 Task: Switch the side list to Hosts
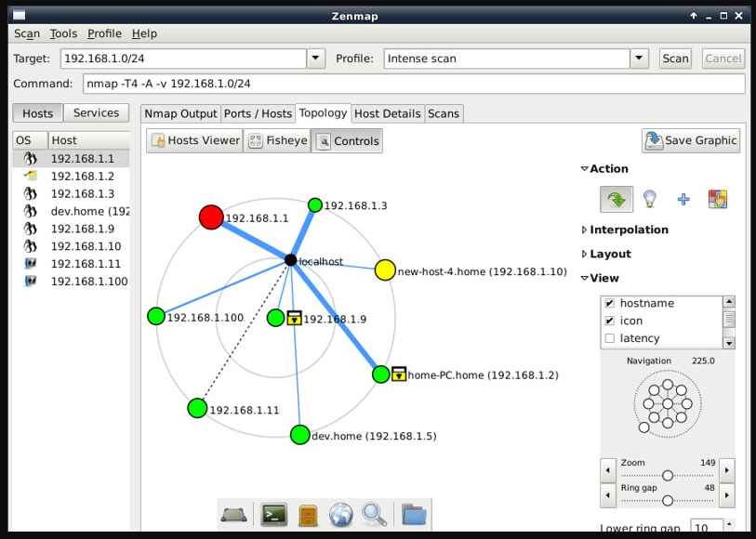tap(37, 113)
